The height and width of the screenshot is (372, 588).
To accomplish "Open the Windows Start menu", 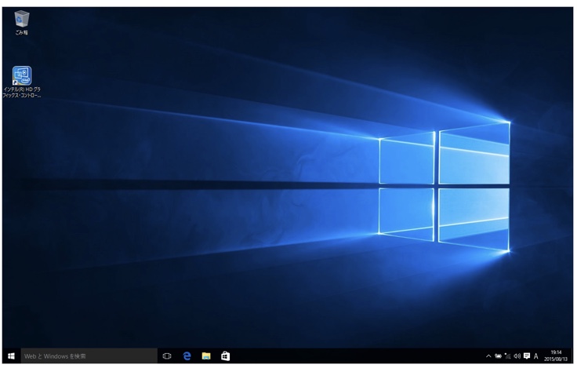I will [x=11, y=356].
